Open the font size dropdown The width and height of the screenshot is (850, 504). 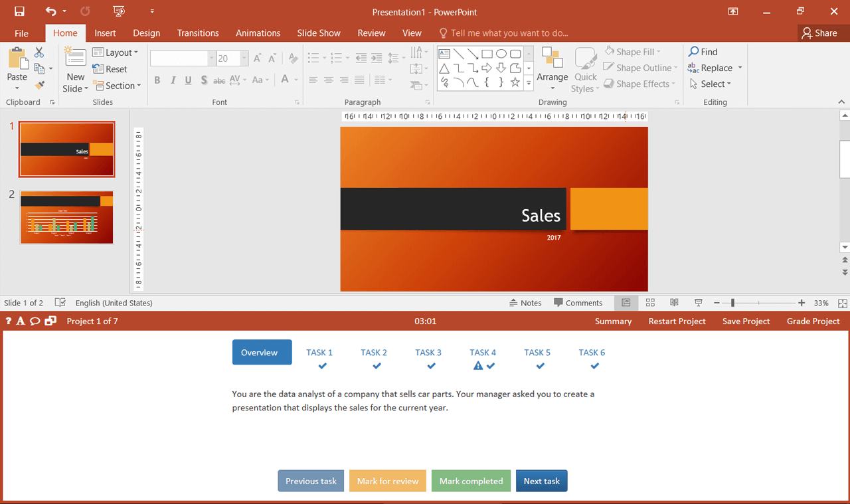(244, 58)
